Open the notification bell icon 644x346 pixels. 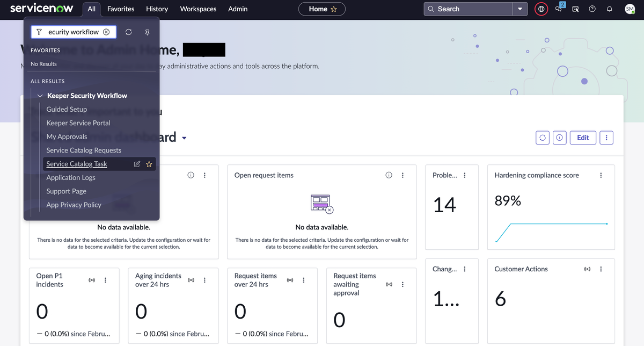[x=609, y=9]
